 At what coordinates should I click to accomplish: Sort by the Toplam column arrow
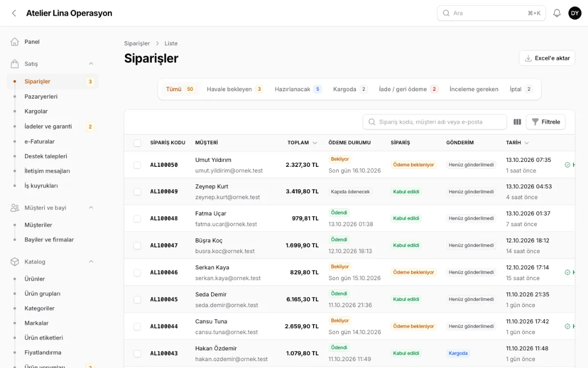coord(315,143)
